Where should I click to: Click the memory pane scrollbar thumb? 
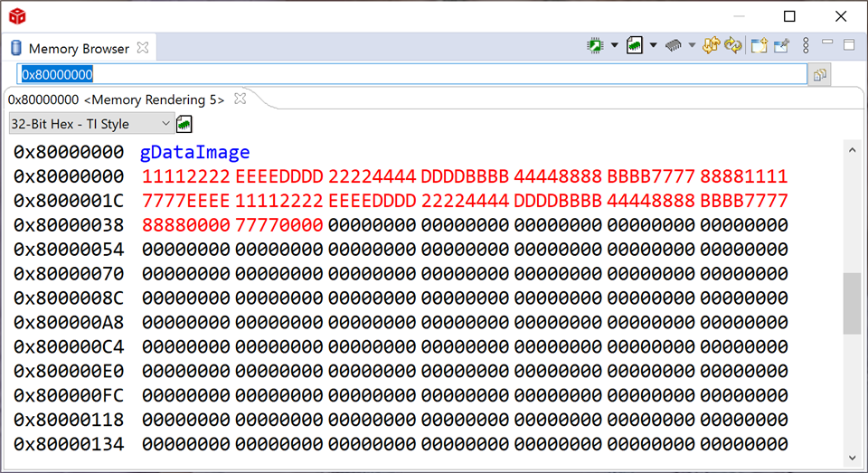tap(852, 304)
